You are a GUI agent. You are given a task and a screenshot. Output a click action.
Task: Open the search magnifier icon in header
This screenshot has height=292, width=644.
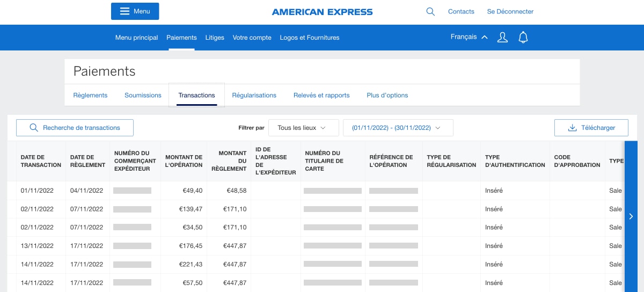point(430,11)
